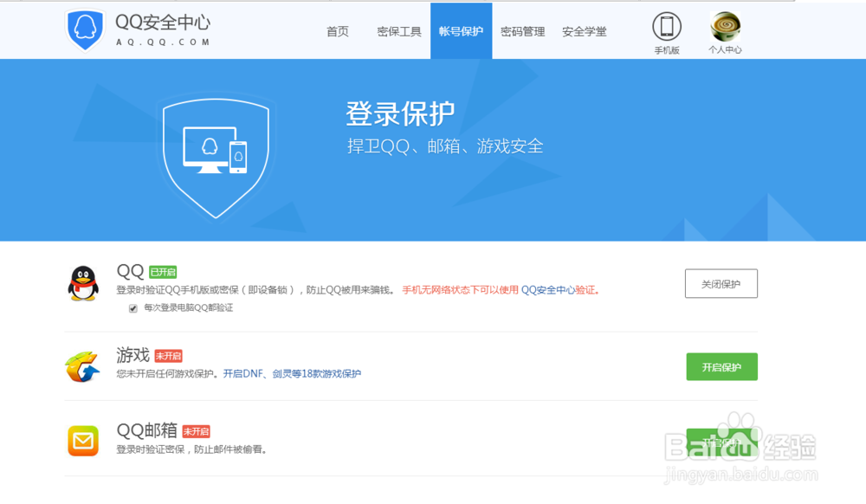Go to 安全学堂
The image size is (866, 504).
(584, 31)
